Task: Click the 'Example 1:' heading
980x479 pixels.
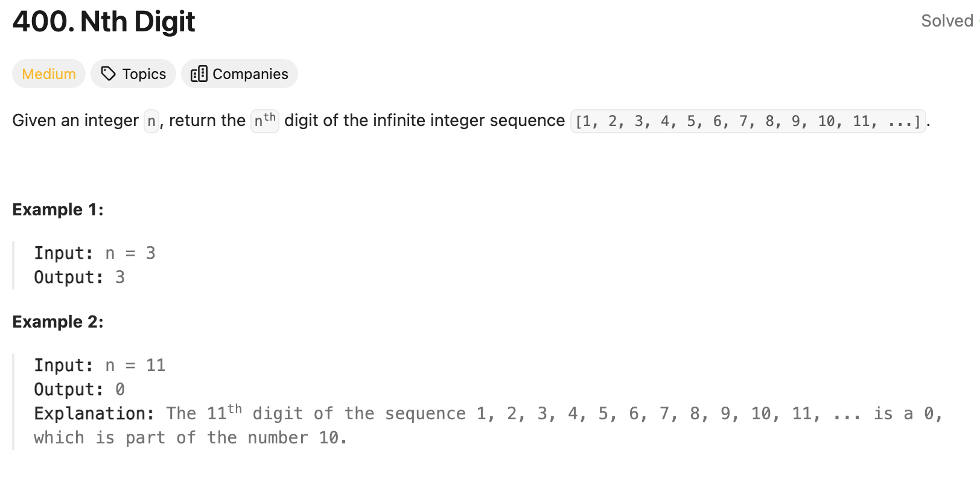Action: pyautogui.click(x=58, y=209)
